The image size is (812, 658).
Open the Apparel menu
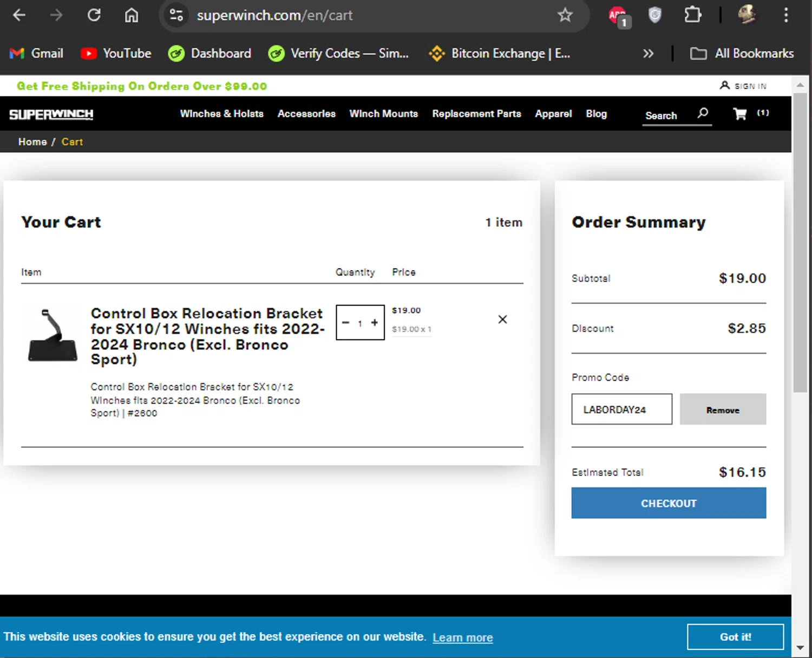pyautogui.click(x=553, y=114)
